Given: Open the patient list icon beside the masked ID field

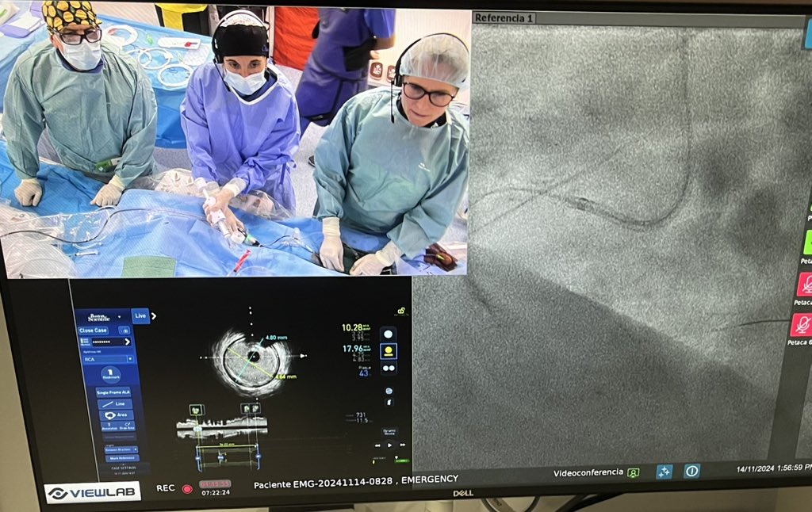Looking at the screenshot, I should click(85, 342).
